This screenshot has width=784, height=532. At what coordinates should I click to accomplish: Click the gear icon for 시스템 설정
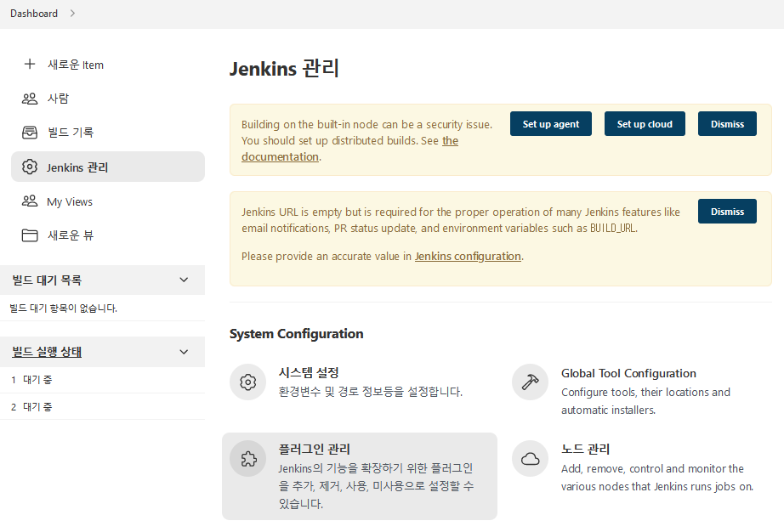point(248,382)
